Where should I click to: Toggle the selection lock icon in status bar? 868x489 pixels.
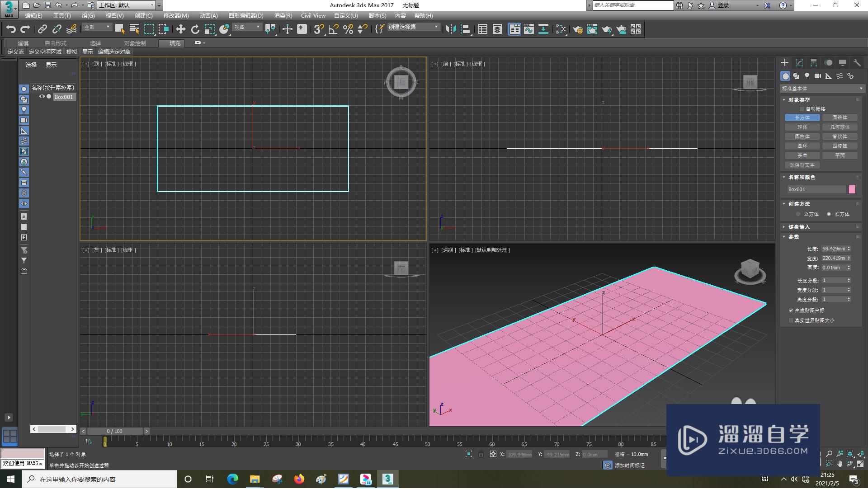pyautogui.click(x=481, y=454)
